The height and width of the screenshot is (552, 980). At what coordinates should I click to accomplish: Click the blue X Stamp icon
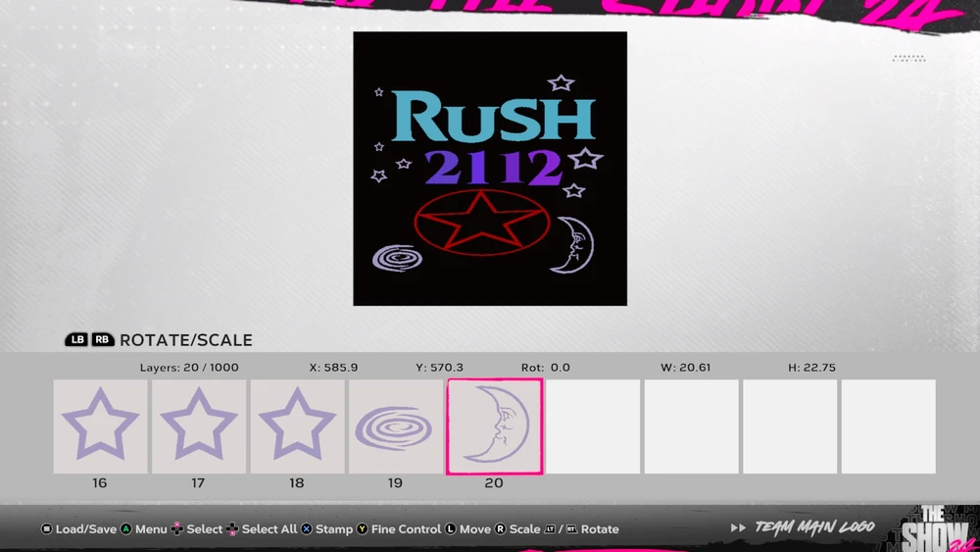pos(306,528)
